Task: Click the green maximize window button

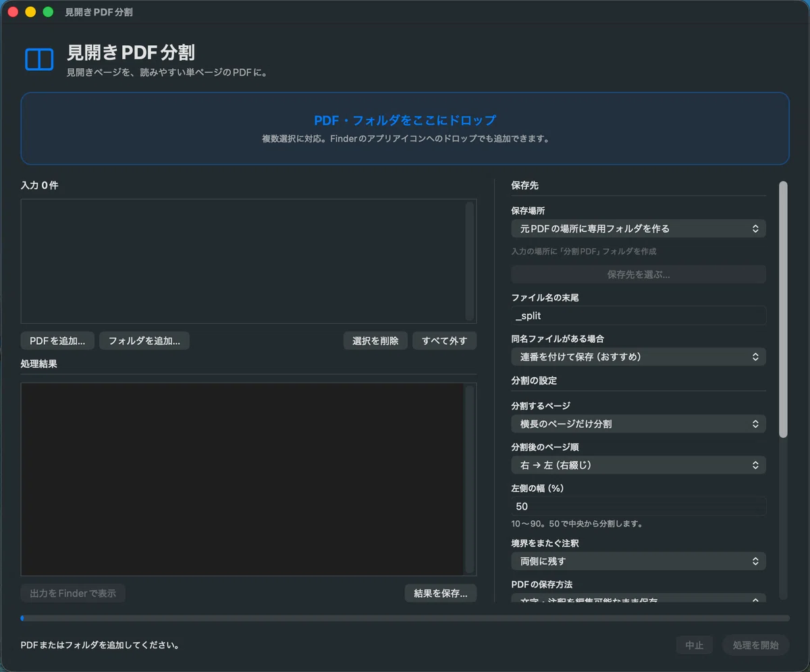Action: click(48, 12)
